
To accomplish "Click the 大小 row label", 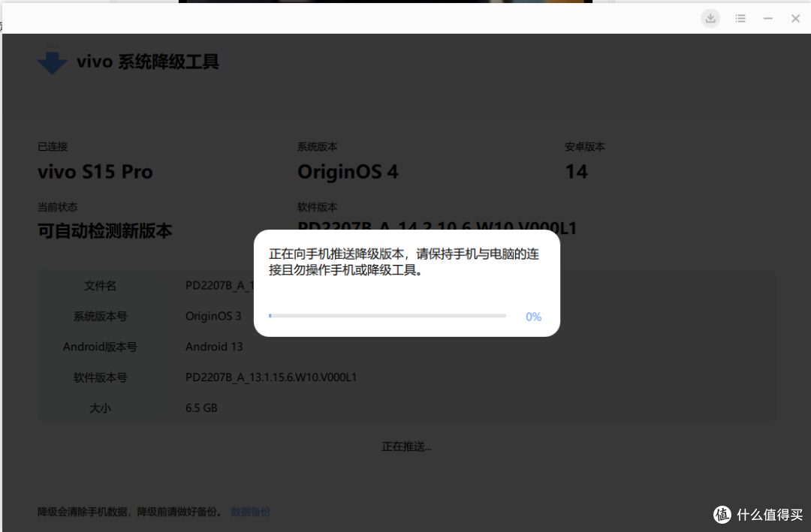I will pyautogui.click(x=100, y=408).
